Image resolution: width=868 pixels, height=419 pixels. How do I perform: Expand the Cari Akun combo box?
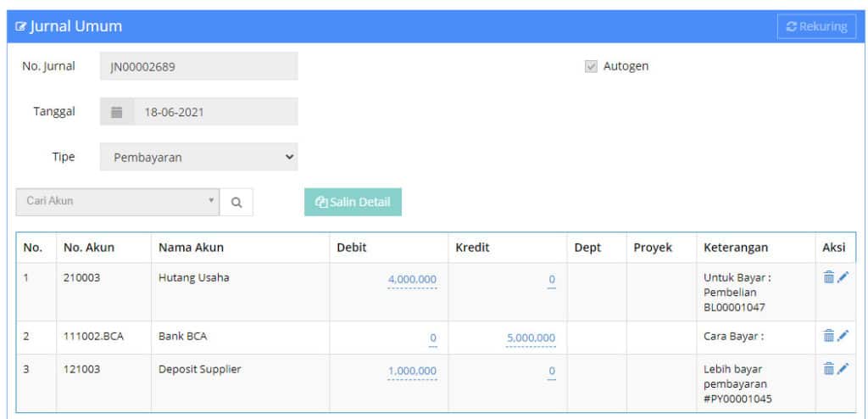(117, 202)
